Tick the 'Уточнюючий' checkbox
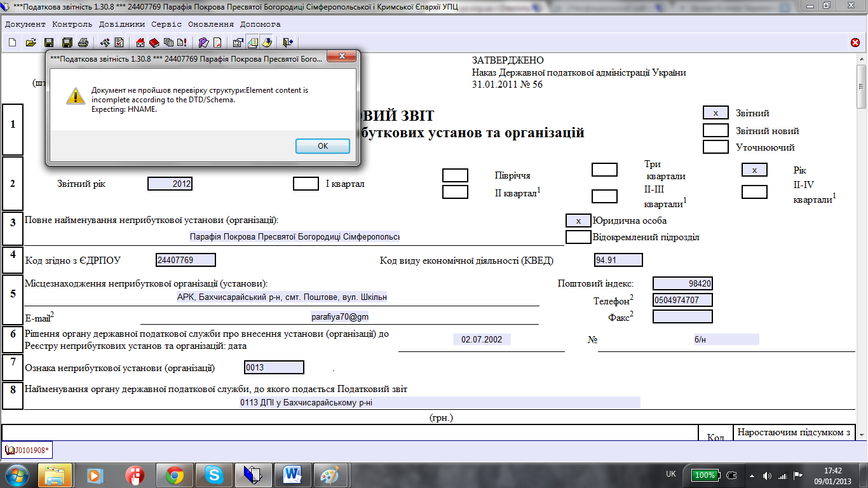 pos(715,147)
